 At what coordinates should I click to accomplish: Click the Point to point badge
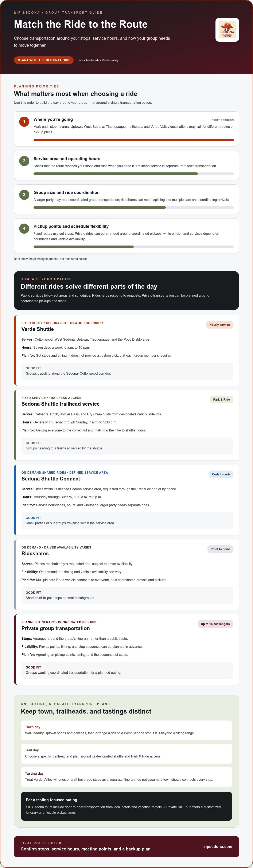tap(220, 549)
